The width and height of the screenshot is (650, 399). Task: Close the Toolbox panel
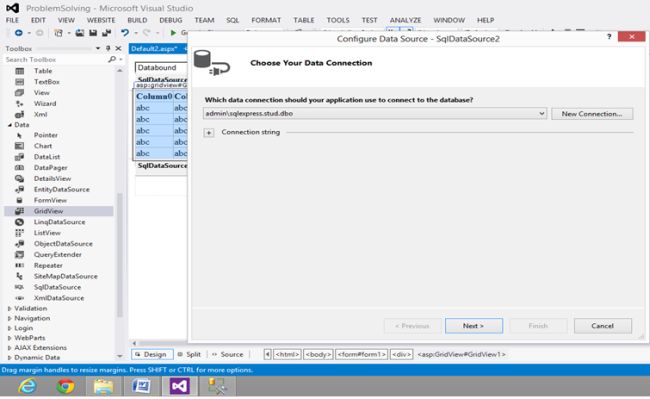[x=118, y=48]
